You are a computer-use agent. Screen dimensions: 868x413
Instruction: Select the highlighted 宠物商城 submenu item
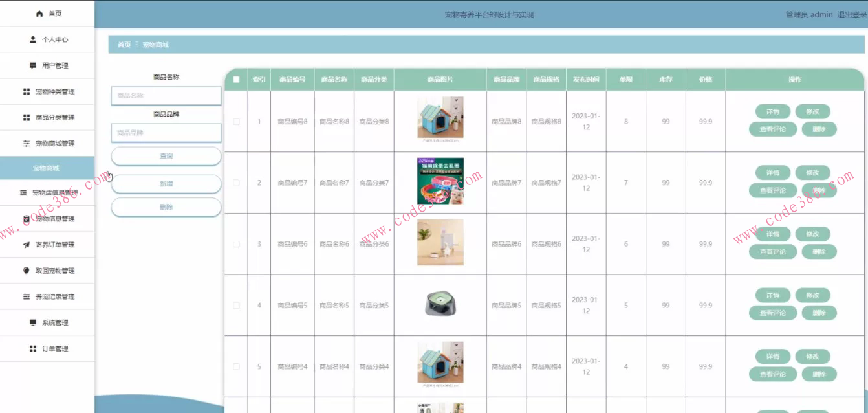(x=47, y=168)
